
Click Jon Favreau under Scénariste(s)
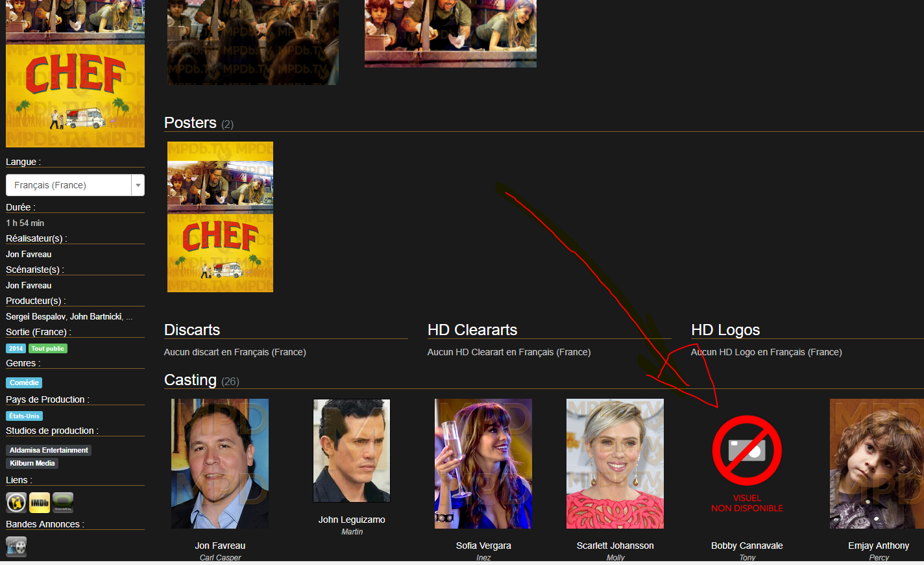click(x=29, y=285)
